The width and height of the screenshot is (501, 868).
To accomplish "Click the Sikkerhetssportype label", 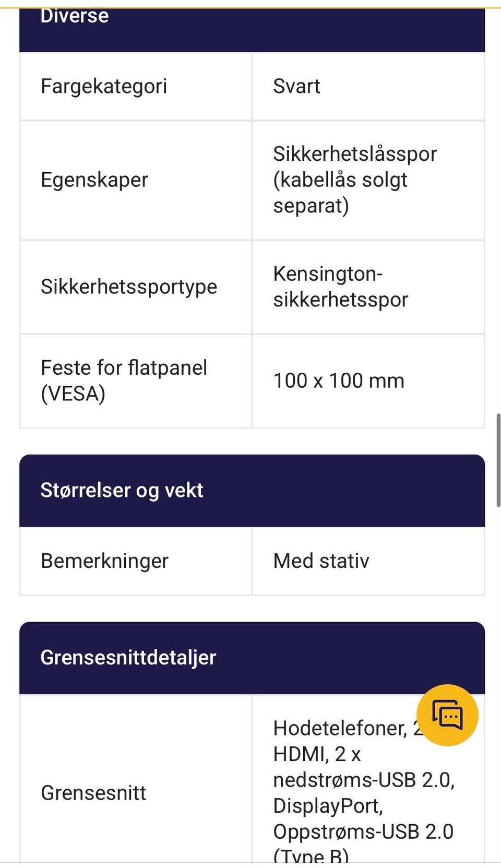I will click(x=129, y=287).
